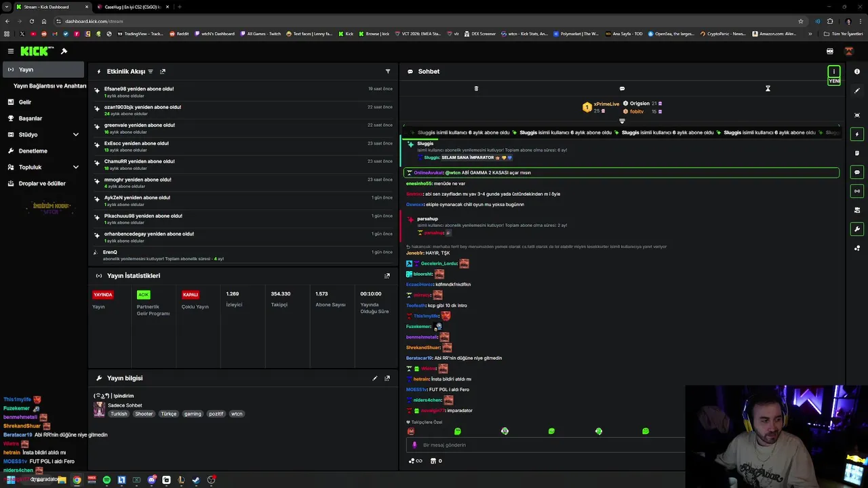868x488 pixels.
Task: Click the purple microphone icon in message box
Action: coord(414,445)
